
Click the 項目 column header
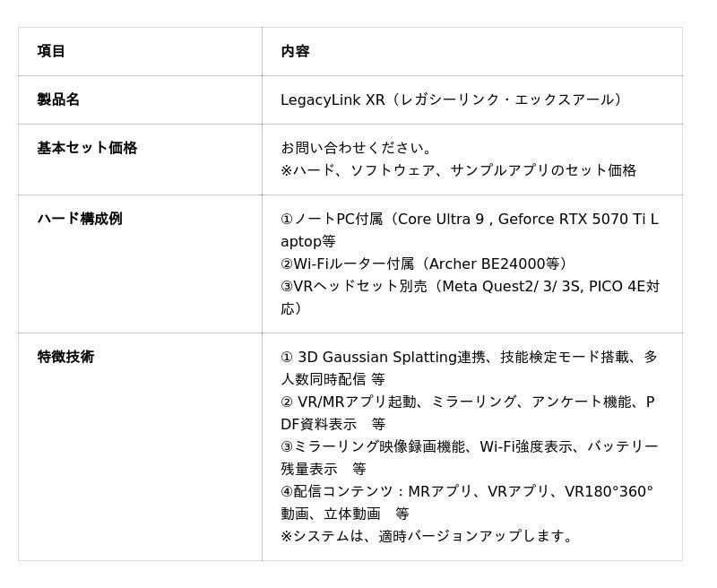[51, 51]
